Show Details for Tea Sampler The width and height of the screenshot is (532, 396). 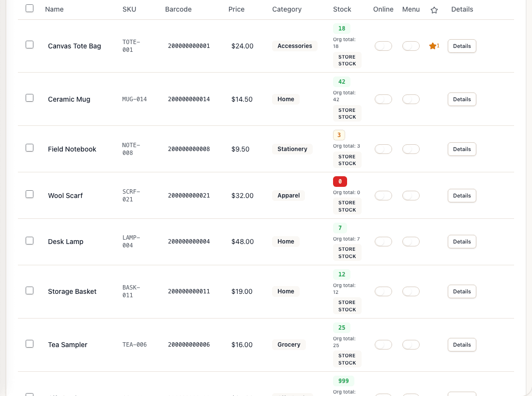(462, 345)
